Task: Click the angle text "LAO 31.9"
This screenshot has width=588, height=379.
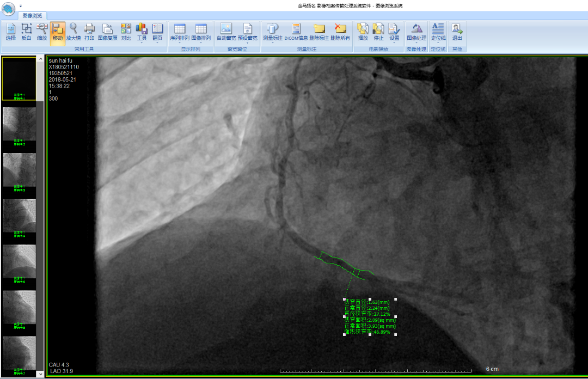Action: coord(62,371)
